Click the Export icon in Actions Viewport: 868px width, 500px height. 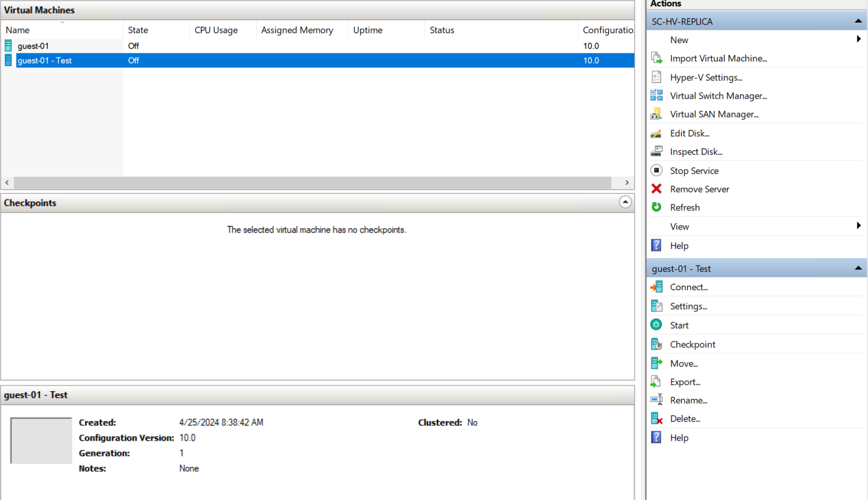656,381
